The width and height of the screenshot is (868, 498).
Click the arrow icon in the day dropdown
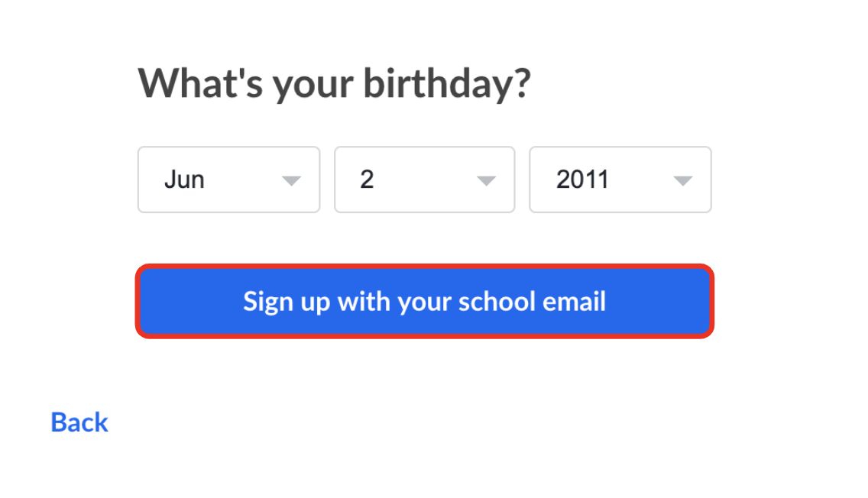tap(487, 181)
